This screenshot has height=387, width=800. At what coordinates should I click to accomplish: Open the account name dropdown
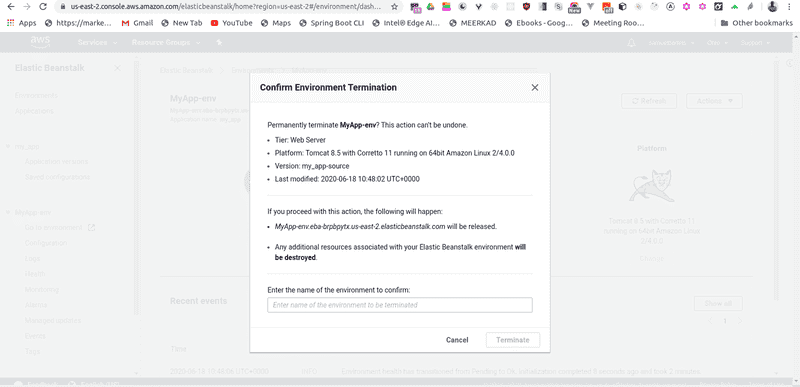(671, 43)
